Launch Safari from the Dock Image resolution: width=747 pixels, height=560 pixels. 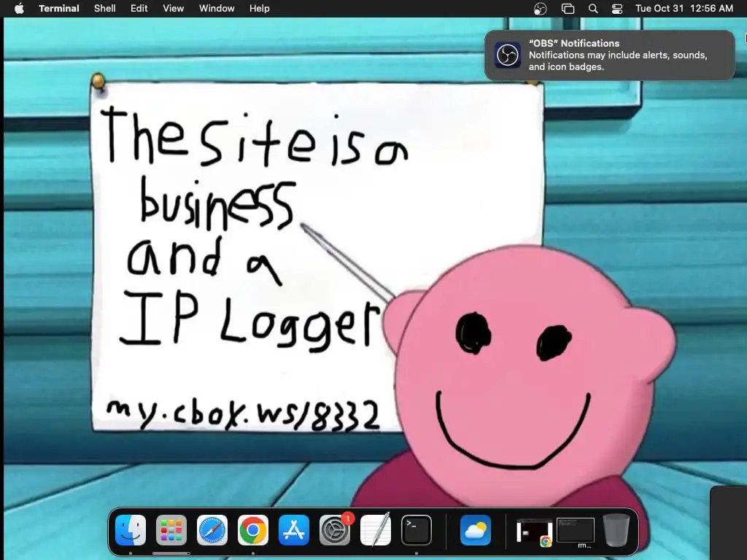coord(212,530)
